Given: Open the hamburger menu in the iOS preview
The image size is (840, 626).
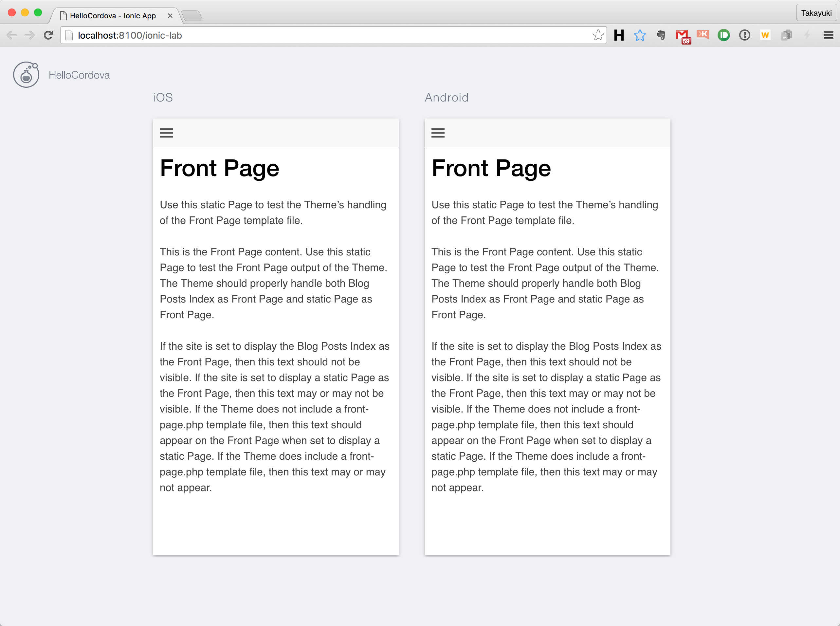Looking at the screenshot, I should [166, 133].
